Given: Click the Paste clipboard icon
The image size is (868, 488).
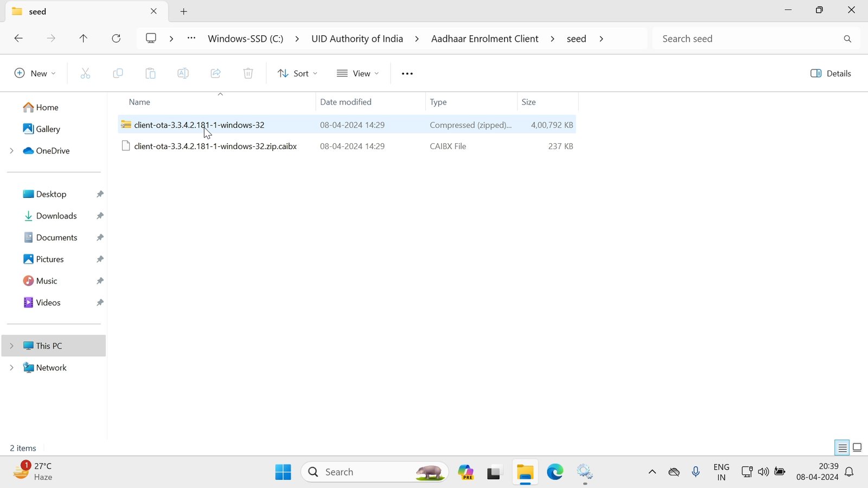Looking at the screenshot, I should tap(150, 73).
